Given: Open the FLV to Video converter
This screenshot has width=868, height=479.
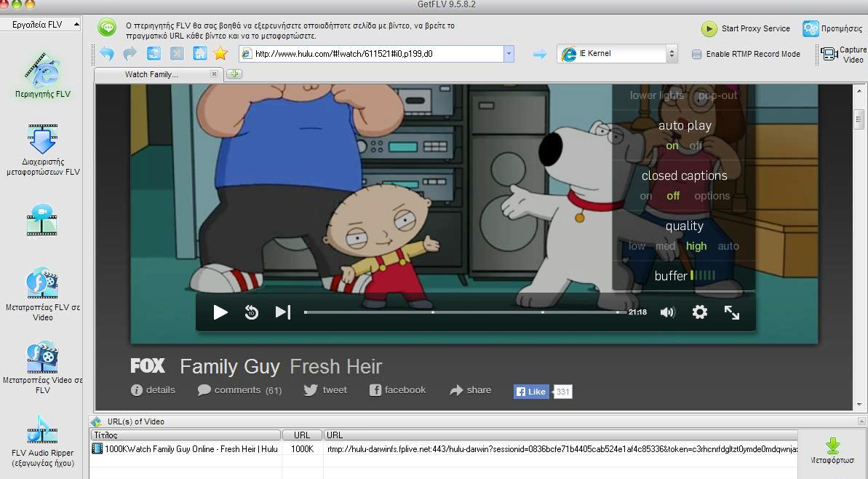Looking at the screenshot, I should coord(42,285).
